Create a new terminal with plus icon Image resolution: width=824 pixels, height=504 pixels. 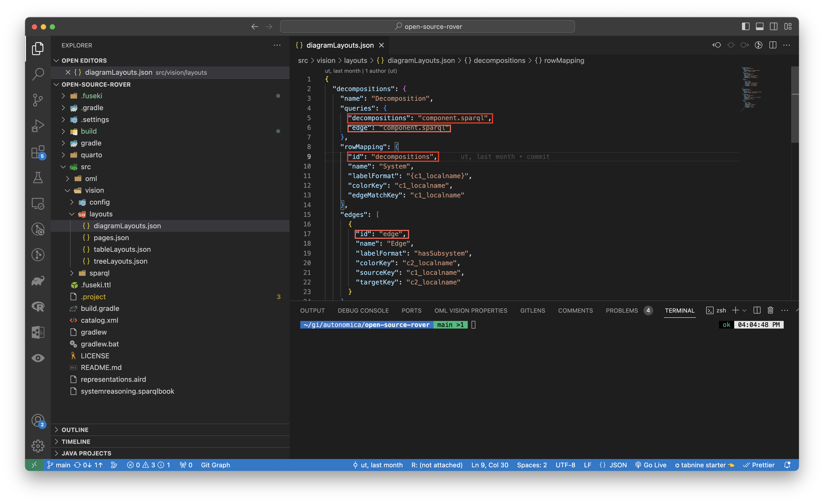(x=735, y=310)
